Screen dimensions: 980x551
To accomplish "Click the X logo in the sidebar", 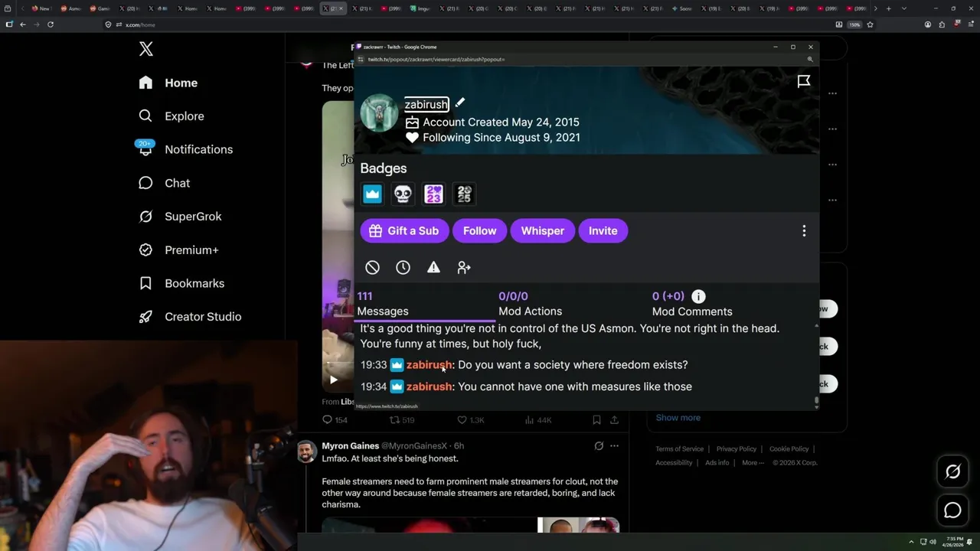I will (x=146, y=49).
